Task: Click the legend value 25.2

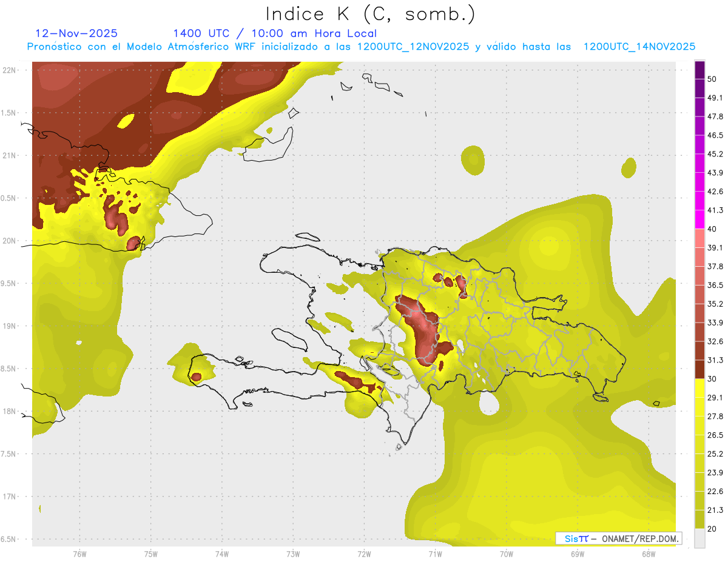Action: (x=715, y=454)
